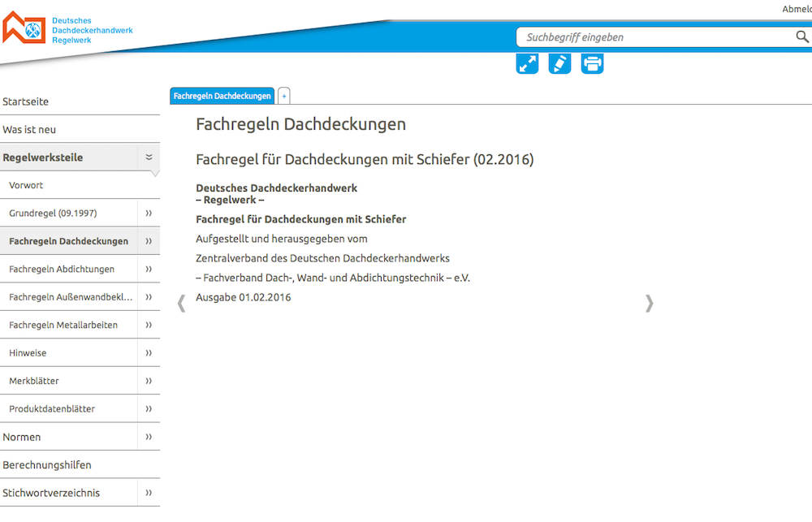Click the text Ausgabe 01.02.2016

pyautogui.click(x=244, y=297)
